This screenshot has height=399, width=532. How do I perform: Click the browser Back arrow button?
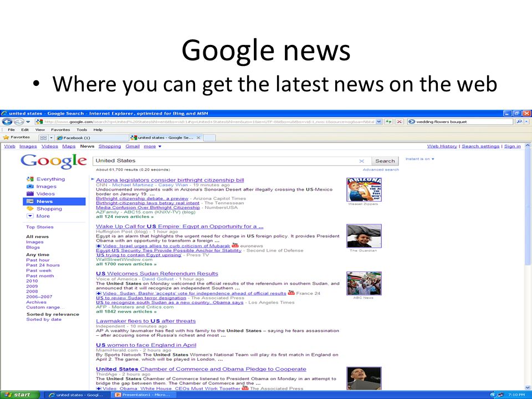click(7, 121)
